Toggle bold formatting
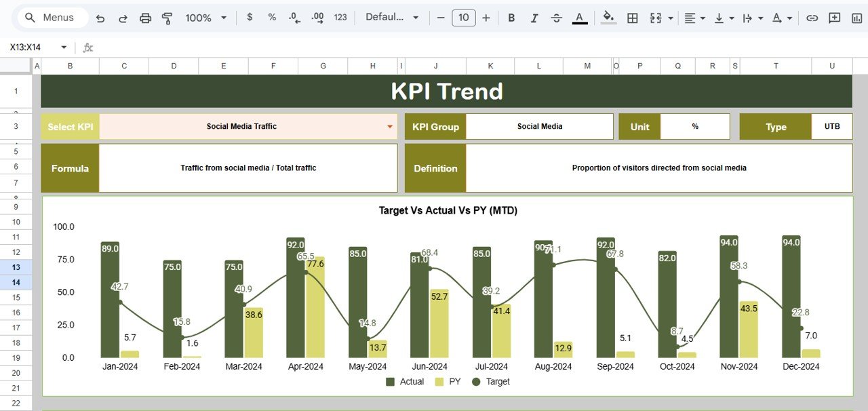 pyautogui.click(x=511, y=18)
